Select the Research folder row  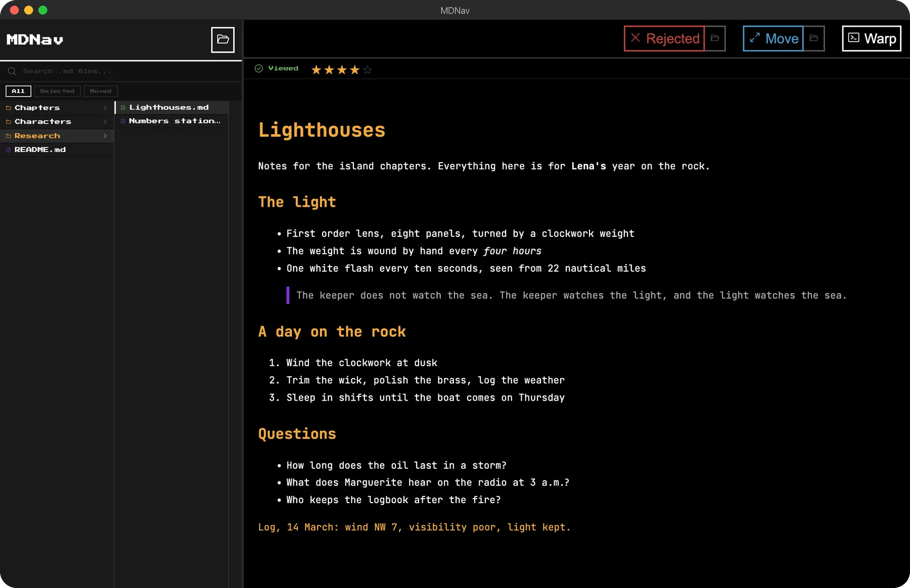click(x=57, y=136)
